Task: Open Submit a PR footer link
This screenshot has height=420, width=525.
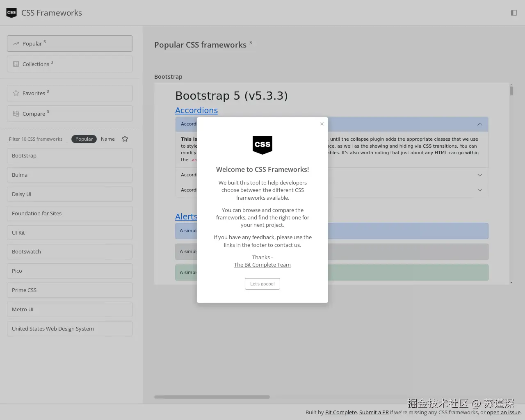Action: (x=374, y=413)
